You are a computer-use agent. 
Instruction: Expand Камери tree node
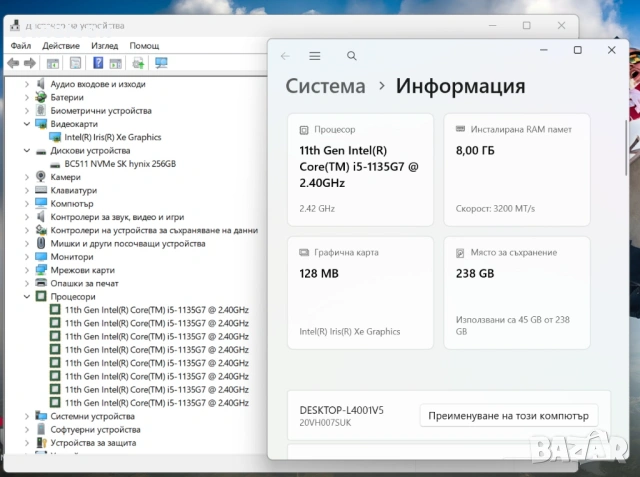[x=27, y=177]
